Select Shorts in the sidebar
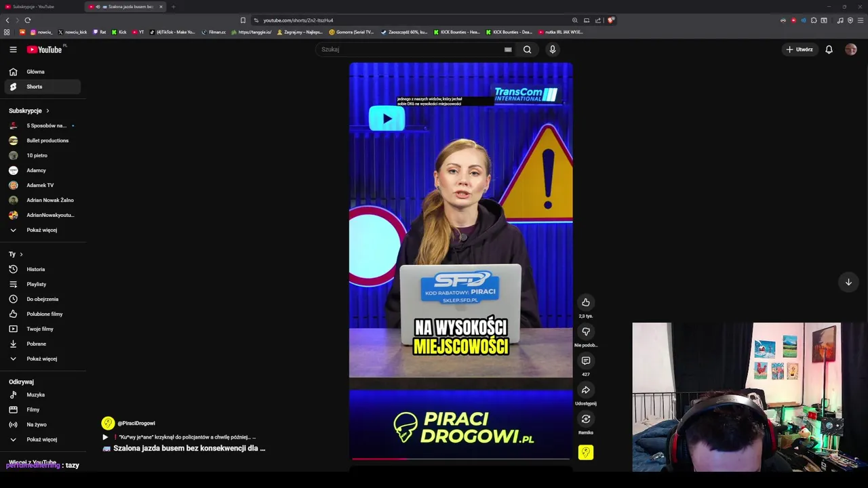868x488 pixels. click(x=43, y=87)
